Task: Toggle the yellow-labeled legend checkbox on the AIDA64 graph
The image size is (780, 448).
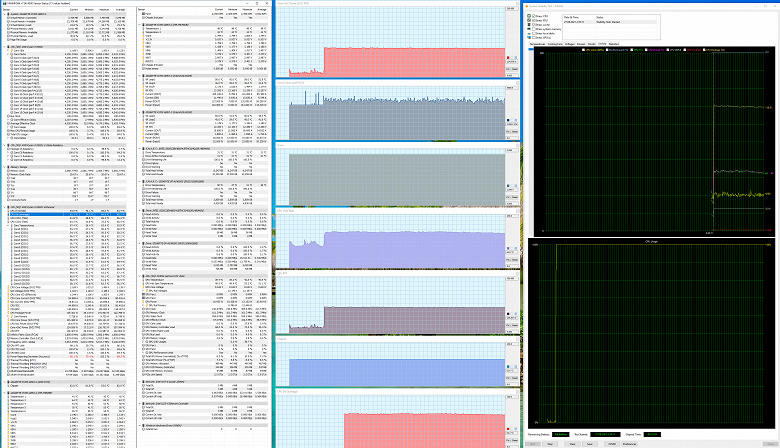Action: click(x=584, y=50)
